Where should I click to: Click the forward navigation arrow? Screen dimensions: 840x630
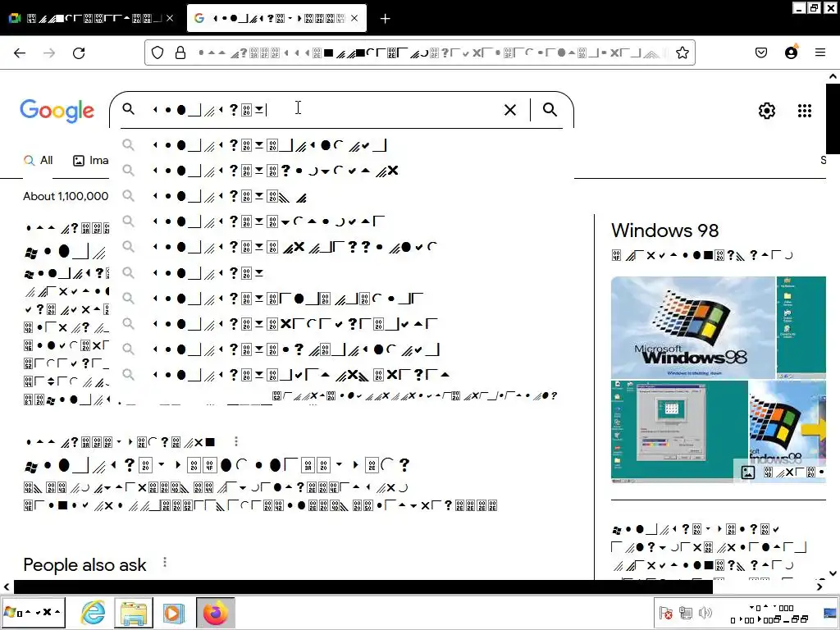tap(49, 52)
